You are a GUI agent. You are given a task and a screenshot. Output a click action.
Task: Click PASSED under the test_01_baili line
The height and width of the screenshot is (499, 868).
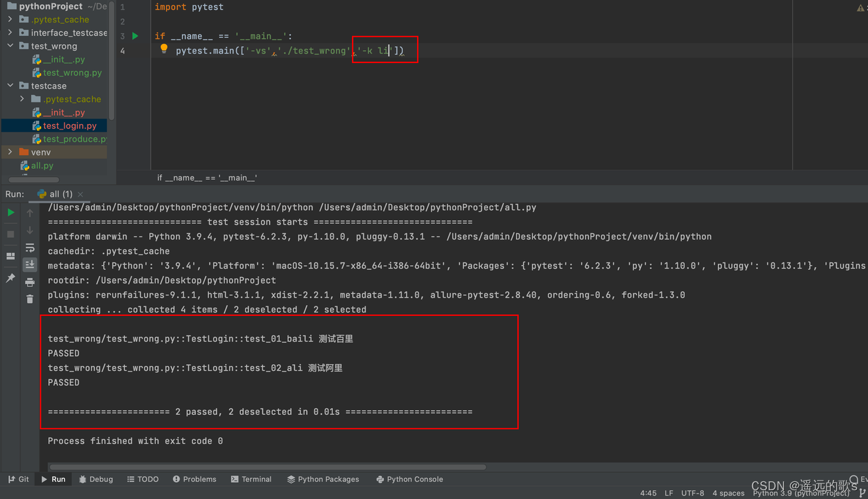(x=64, y=353)
